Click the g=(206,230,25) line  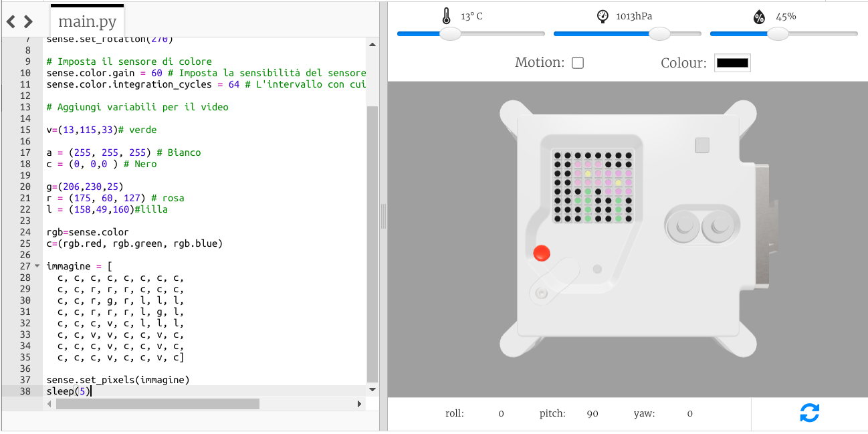(85, 187)
